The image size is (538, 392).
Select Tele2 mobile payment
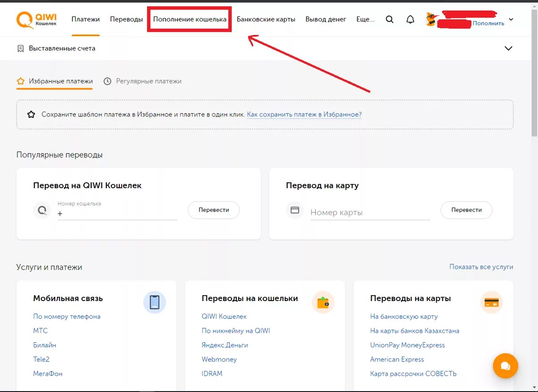pyautogui.click(x=41, y=359)
